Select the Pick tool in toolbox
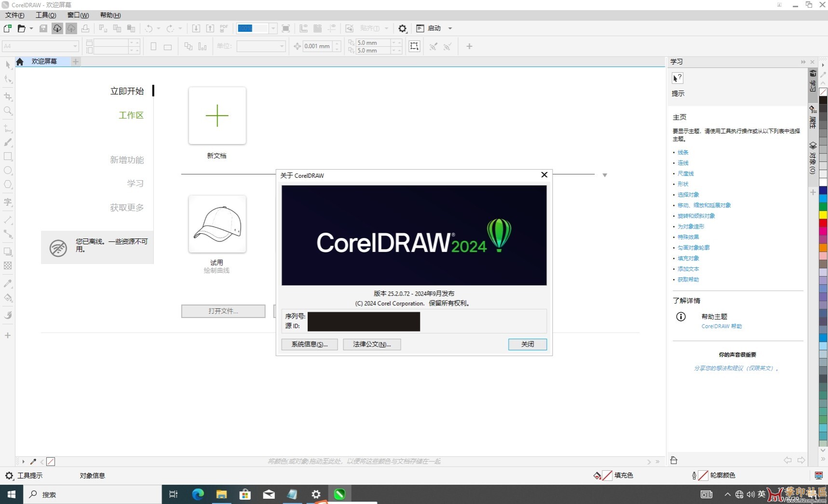Screen dimensions: 828x504 tap(8, 65)
